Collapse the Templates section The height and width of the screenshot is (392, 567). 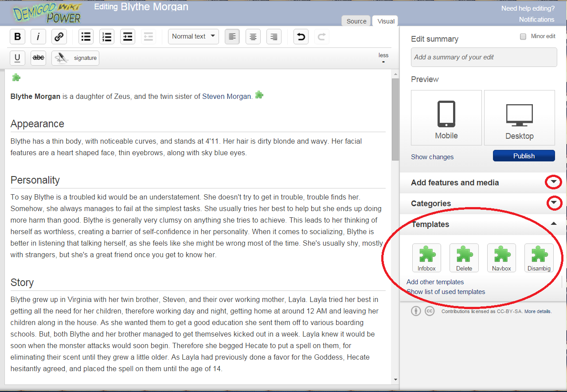(x=553, y=224)
